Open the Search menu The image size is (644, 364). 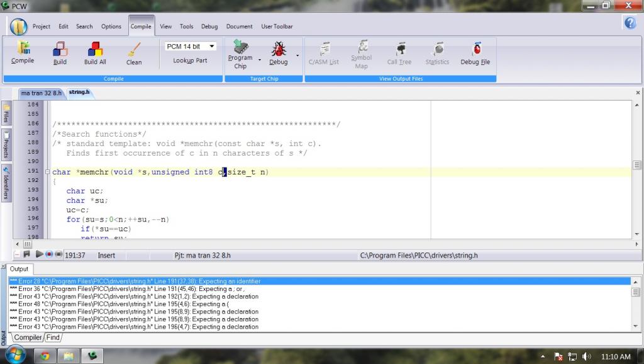pos(84,26)
